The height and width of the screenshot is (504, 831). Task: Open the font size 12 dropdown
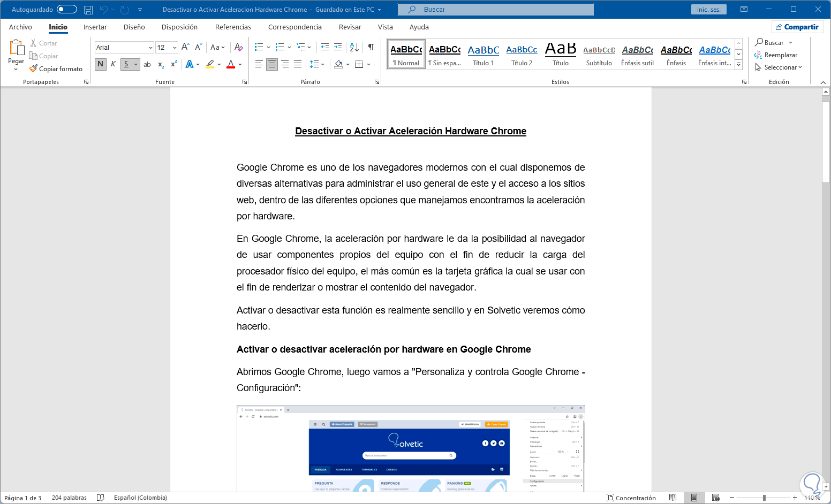pyautogui.click(x=175, y=48)
